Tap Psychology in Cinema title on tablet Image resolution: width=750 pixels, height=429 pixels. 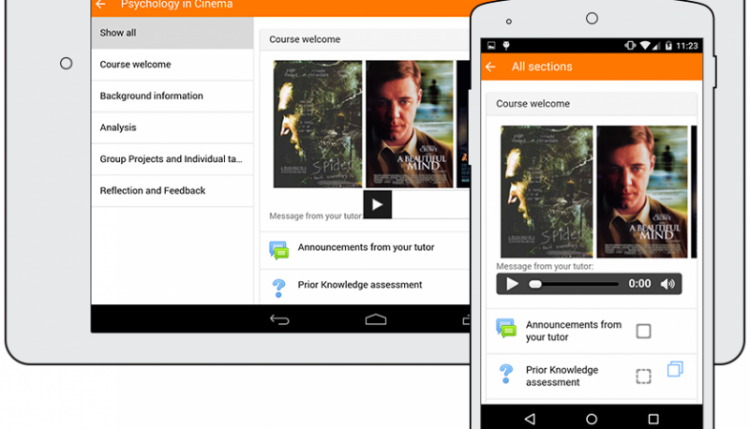point(177,4)
